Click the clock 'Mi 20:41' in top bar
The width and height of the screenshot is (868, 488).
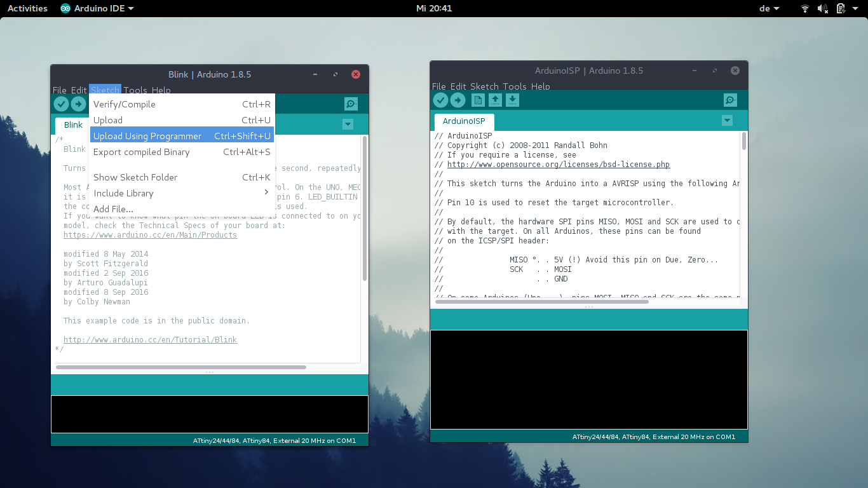click(x=434, y=8)
